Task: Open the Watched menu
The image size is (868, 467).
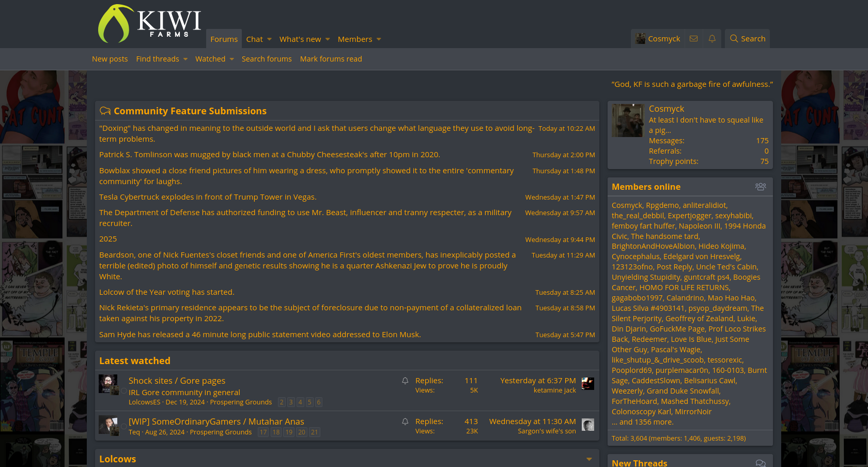Action: point(210,59)
